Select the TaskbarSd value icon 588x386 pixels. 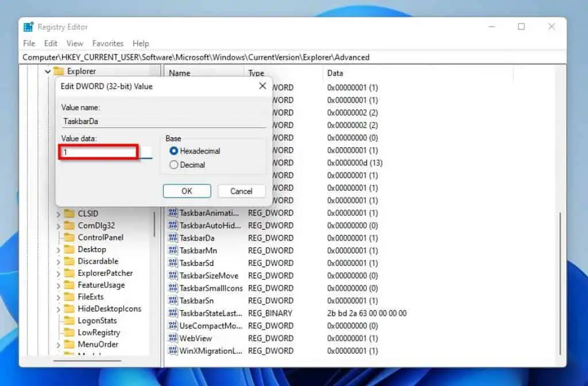pos(173,264)
